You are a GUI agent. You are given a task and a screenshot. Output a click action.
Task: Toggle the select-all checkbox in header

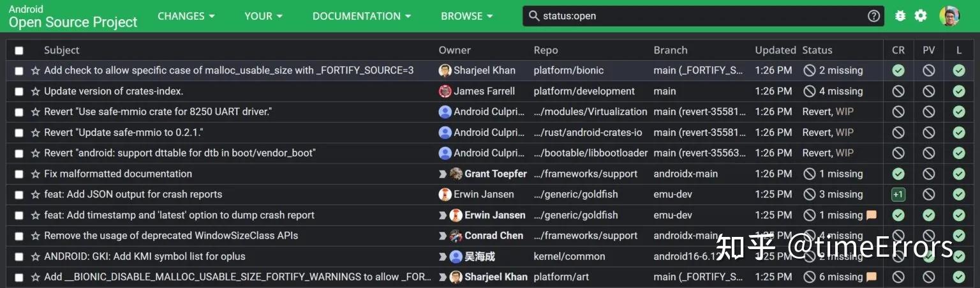(19, 50)
